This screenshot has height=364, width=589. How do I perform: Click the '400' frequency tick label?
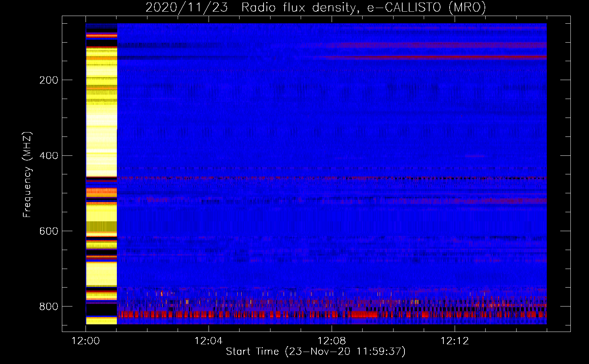point(49,156)
